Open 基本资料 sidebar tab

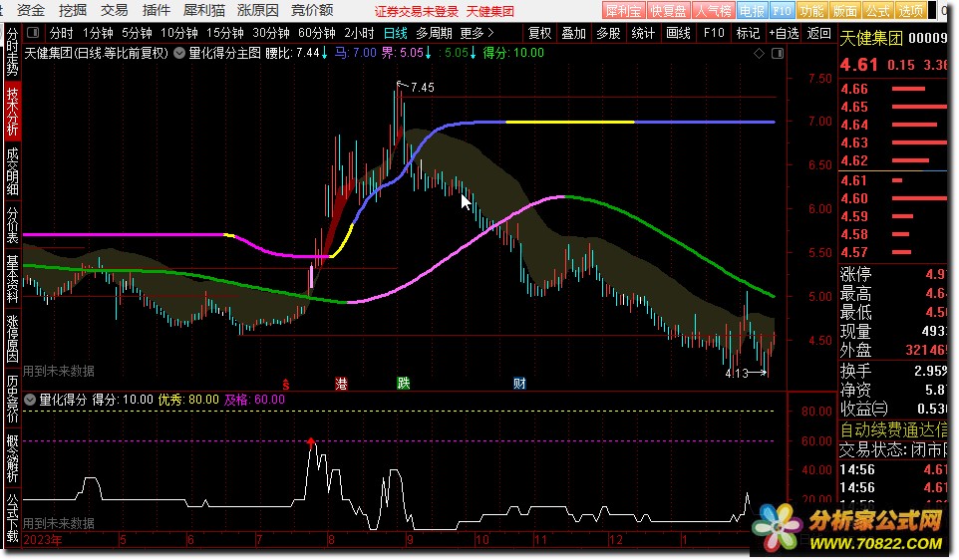click(12, 279)
